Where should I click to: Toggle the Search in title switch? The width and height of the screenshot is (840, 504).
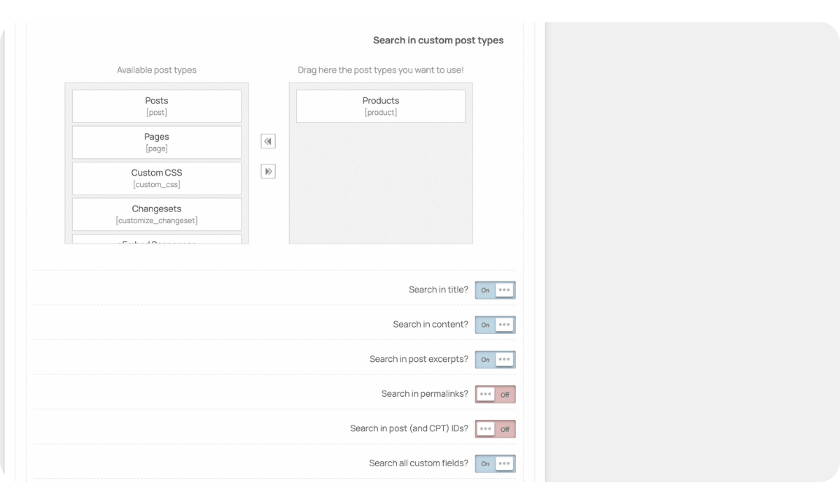[x=495, y=290]
